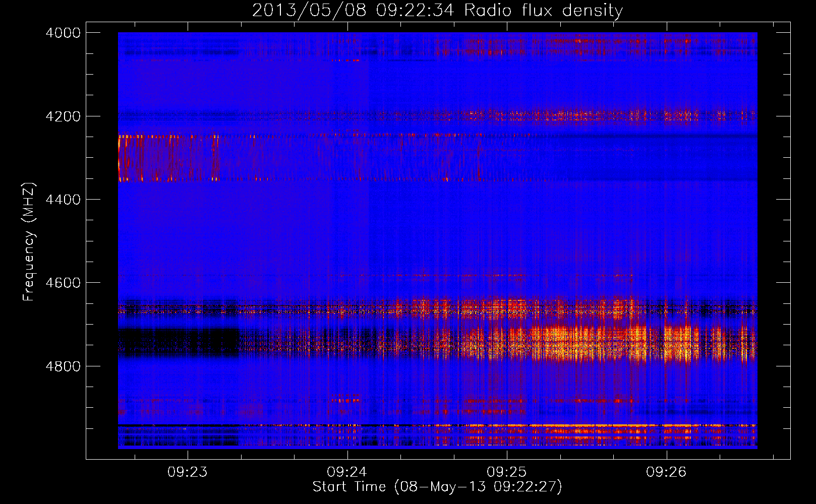The image size is (816, 504).
Task: Click the 'Start Time (08-May-13 09:22:27)' x-axis label
Action: coord(437,486)
